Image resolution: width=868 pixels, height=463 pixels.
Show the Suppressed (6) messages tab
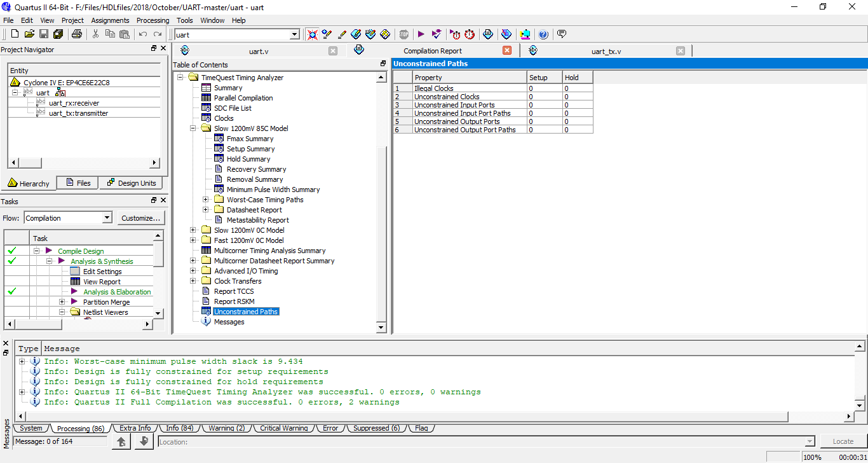pyautogui.click(x=376, y=428)
